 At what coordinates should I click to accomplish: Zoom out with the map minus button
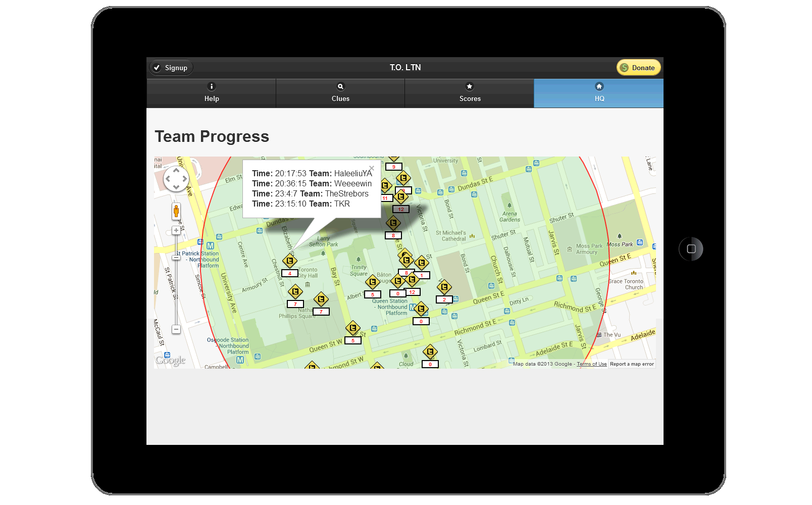pyautogui.click(x=176, y=329)
